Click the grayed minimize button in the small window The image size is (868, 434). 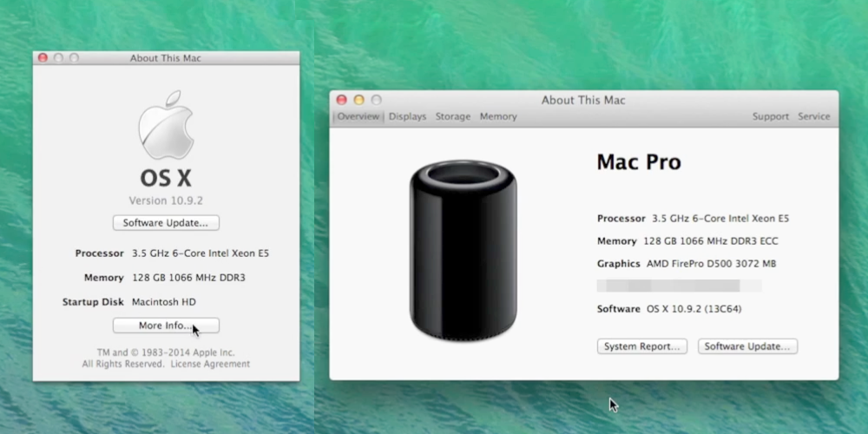pyautogui.click(x=58, y=57)
